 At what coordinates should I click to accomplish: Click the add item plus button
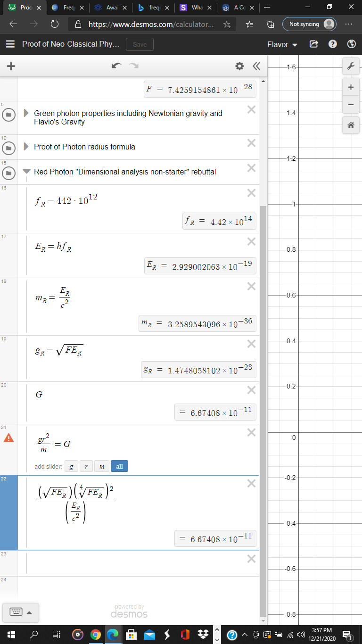pos(11,66)
